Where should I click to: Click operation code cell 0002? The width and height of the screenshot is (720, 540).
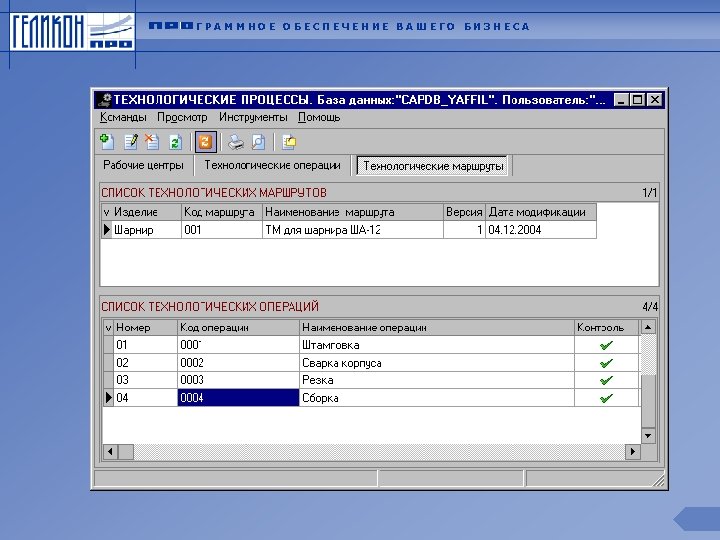238,363
